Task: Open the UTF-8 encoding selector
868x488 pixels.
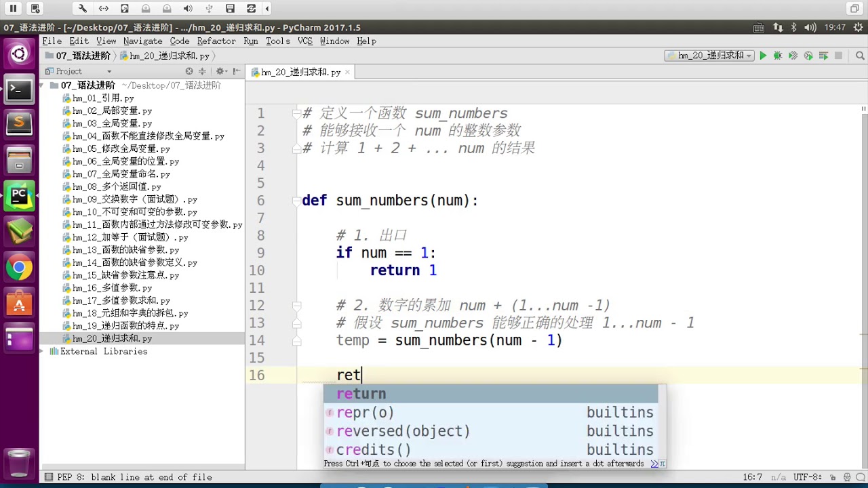Action: click(808, 477)
